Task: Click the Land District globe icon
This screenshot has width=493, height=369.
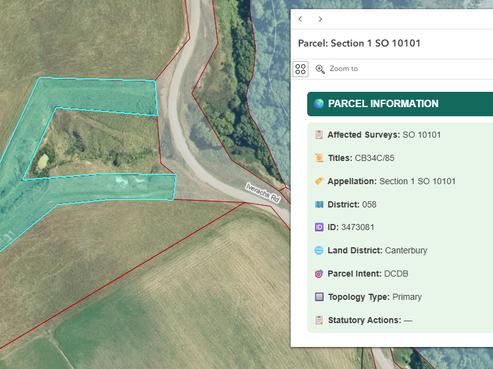Action: coord(319,250)
